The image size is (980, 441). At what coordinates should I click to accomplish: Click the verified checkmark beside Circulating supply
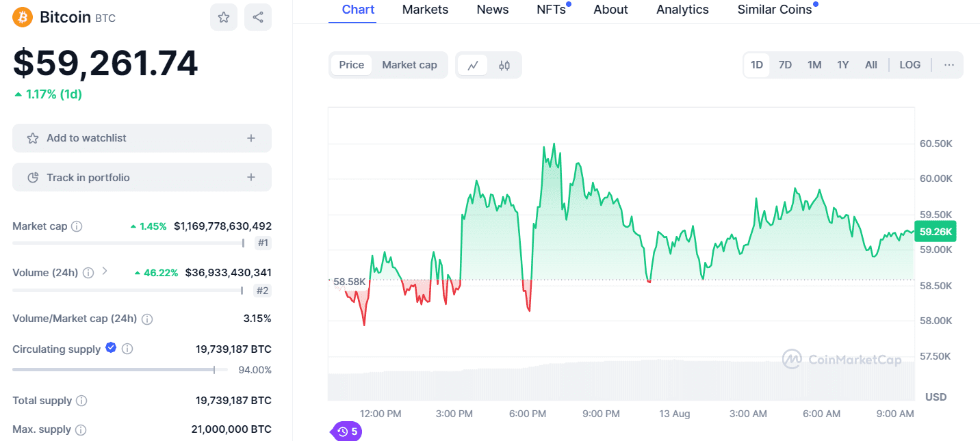[x=110, y=347]
